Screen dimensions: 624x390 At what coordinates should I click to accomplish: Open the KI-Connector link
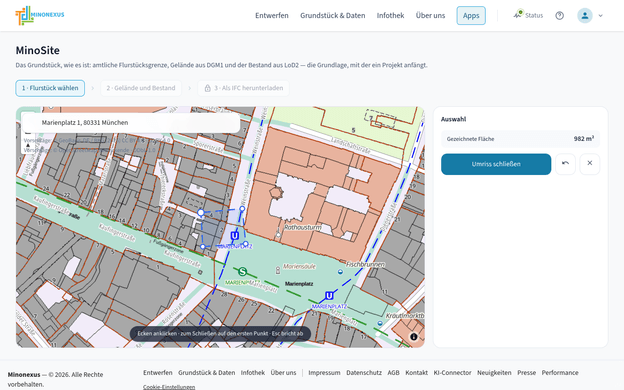point(452,372)
